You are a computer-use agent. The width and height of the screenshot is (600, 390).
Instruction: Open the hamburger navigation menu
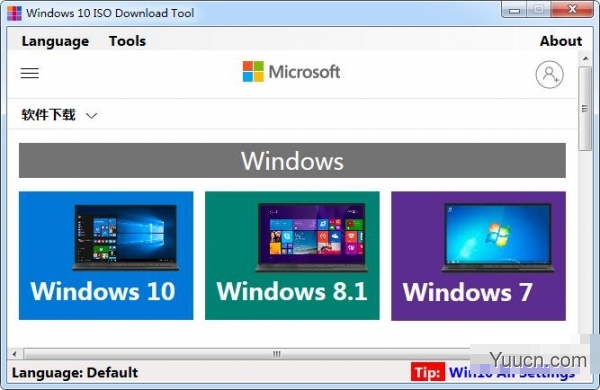(29, 73)
